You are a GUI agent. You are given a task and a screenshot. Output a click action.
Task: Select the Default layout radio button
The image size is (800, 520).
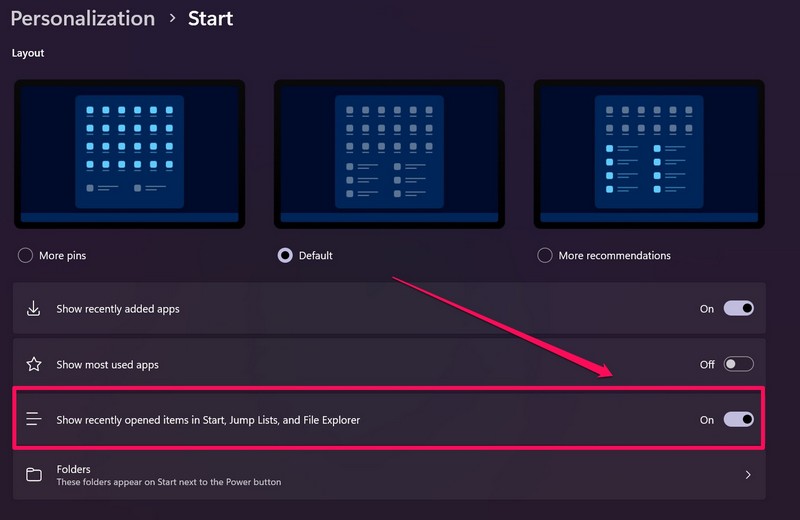pyautogui.click(x=285, y=255)
